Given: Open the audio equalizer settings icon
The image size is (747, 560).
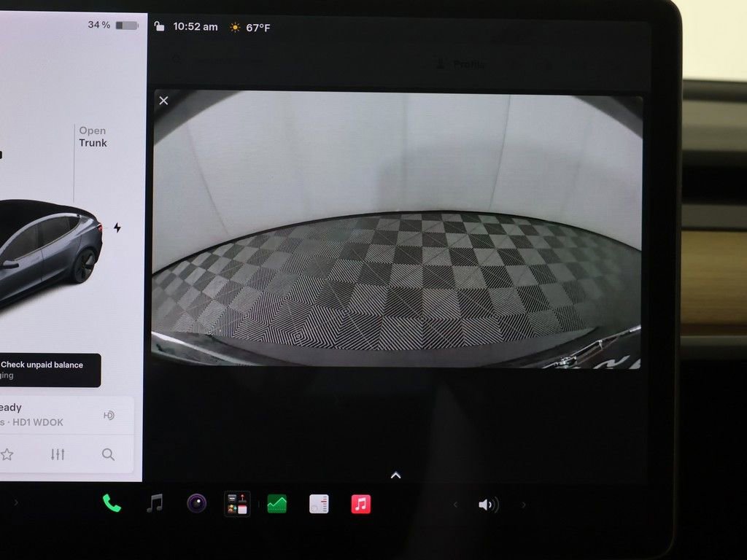Looking at the screenshot, I should coord(58,454).
